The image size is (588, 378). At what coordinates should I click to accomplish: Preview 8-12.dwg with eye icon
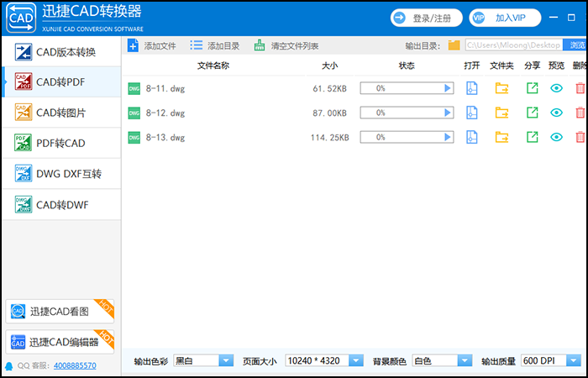click(x=556, y=113)
